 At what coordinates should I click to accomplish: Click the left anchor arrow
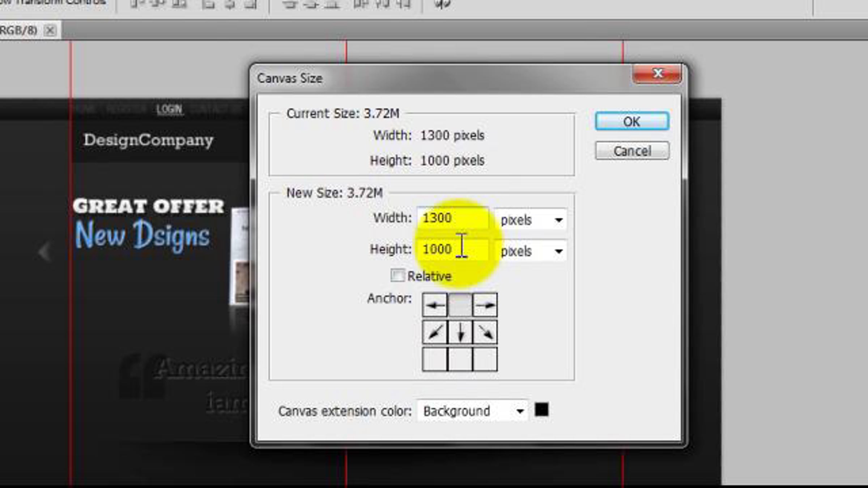pyautogui.click(x=434, y=305)
